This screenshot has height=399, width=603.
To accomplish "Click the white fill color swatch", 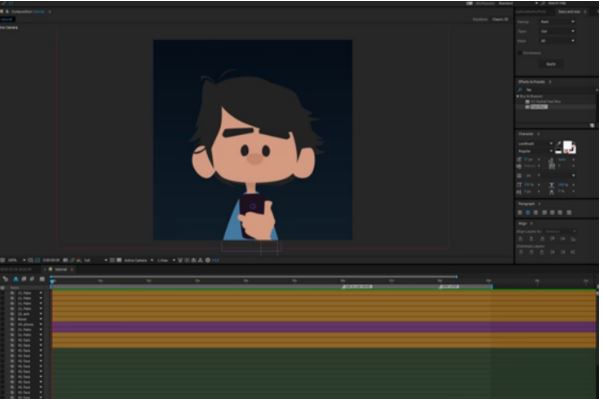I will pyautogui.click(x=567, y=145).
